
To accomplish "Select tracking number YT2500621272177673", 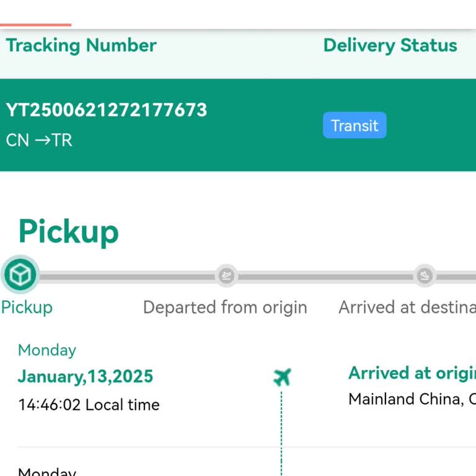I will click(107, 110).
